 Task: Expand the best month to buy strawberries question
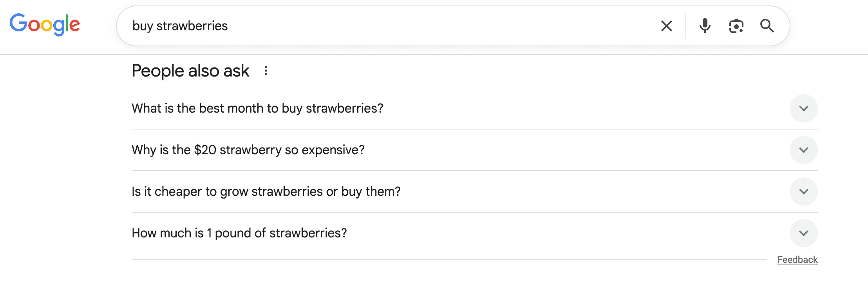click(804, 108)
